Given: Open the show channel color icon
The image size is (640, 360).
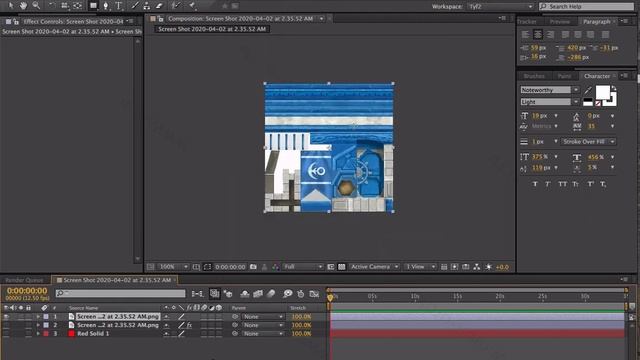Looking at the screenshot, I should click(276, 267).
